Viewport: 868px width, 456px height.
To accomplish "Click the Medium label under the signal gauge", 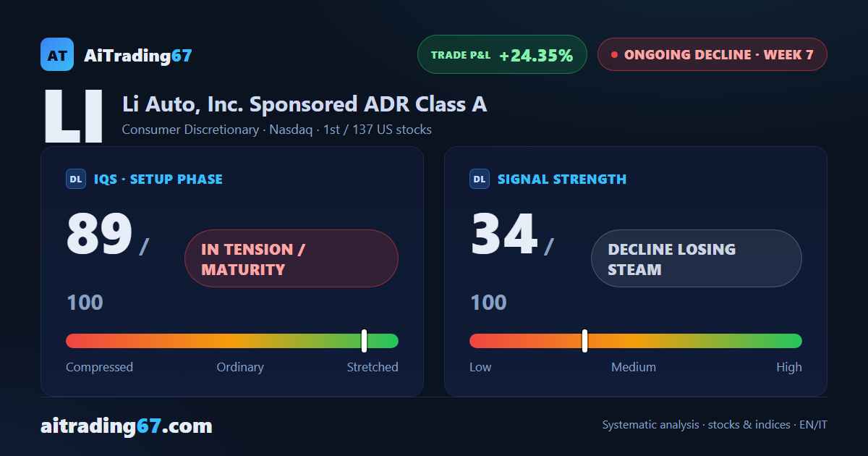I will pos(634,367).
